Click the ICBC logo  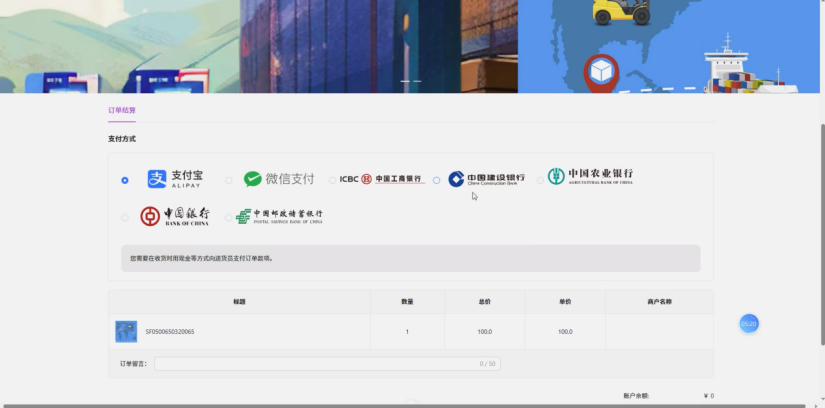382,179
